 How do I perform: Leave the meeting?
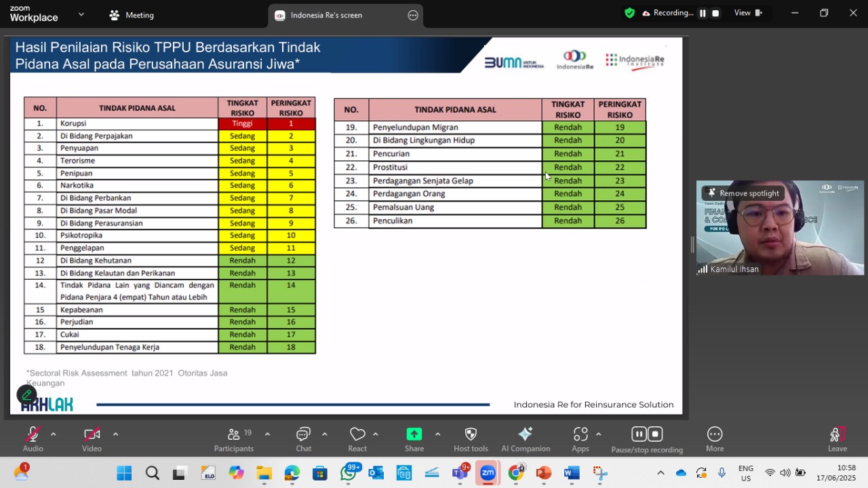pyautogui.click(x=837, y=439)
